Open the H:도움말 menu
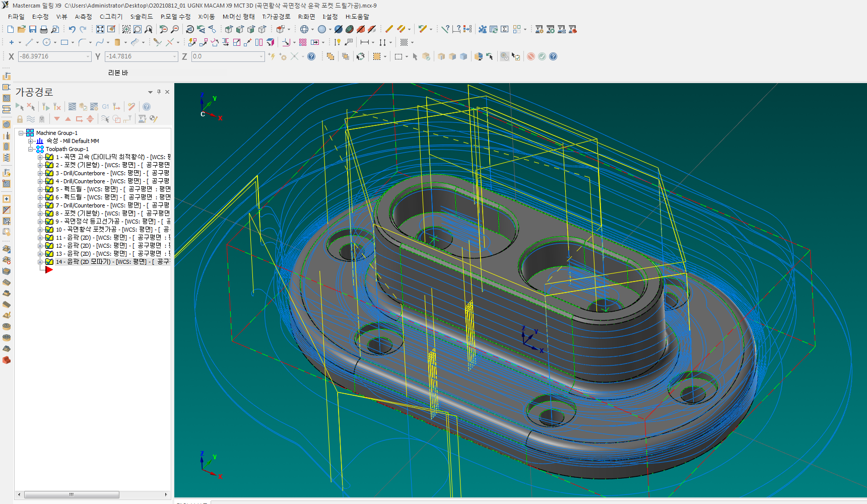Screen dimensions: 867x504 pos(357,17)
